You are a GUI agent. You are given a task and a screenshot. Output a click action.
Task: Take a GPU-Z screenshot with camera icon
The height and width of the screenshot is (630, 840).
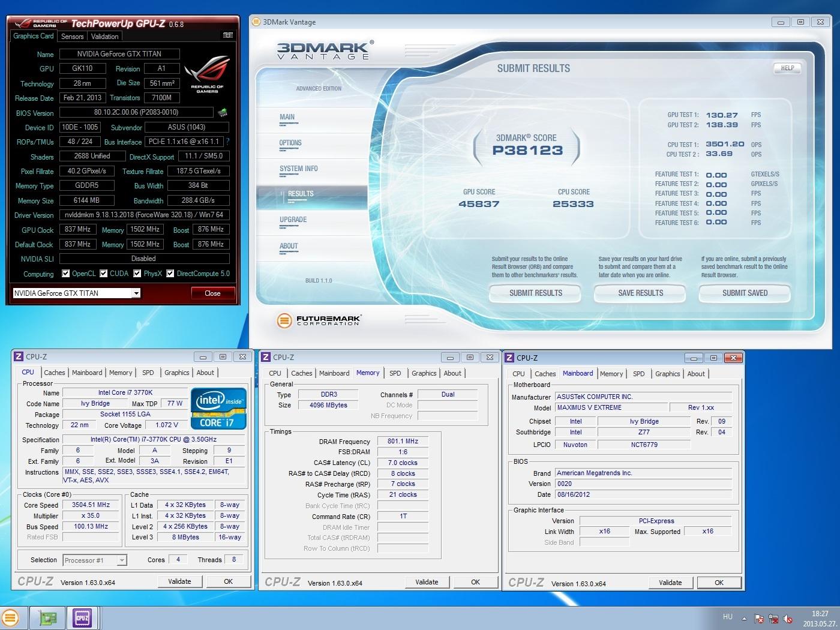pyautogui.click(x=227, y=35)
